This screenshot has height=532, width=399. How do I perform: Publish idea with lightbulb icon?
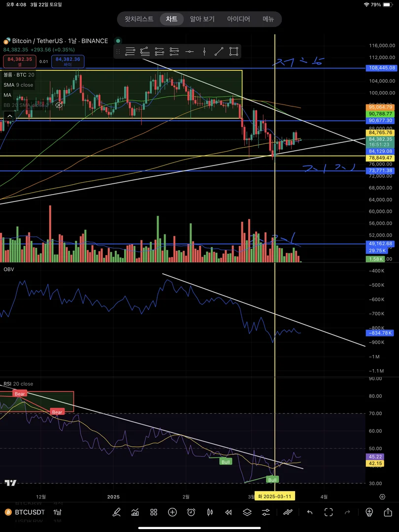coord(369,512)
